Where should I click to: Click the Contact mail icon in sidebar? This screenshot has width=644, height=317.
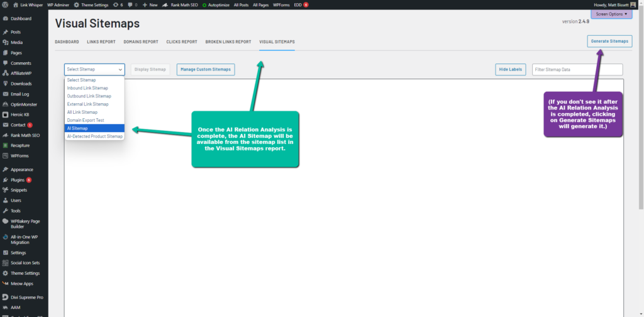point(5,125)
